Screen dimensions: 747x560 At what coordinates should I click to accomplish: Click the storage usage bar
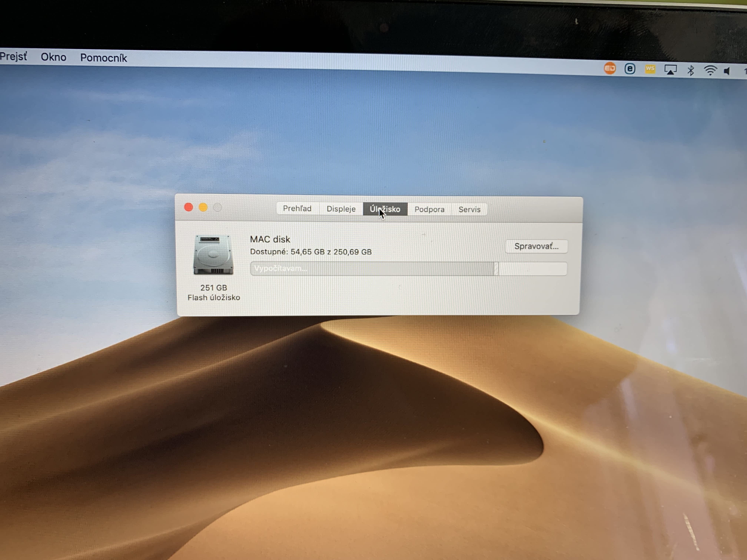click(408, 269)
